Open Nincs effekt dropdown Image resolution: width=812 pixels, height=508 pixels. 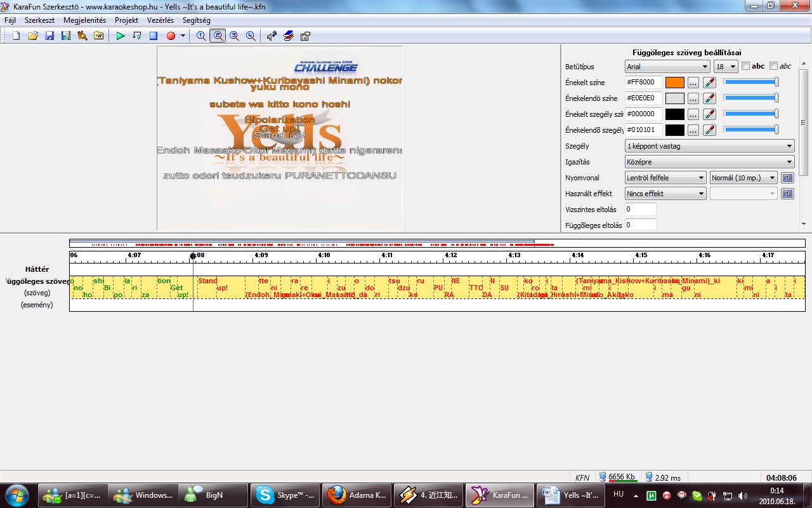tap(665, 194)
